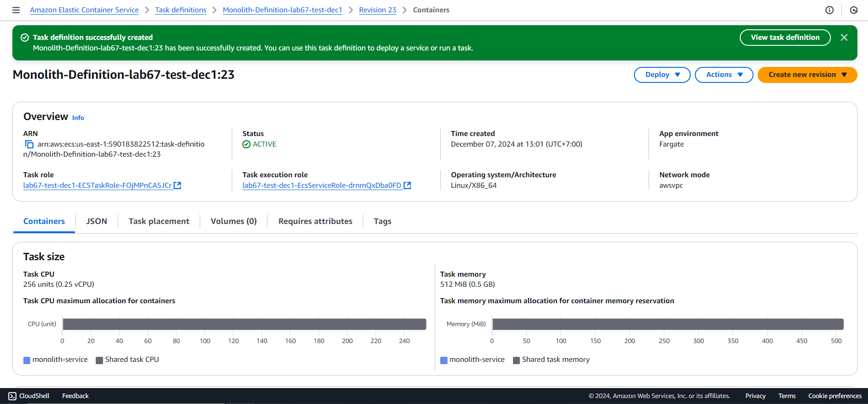Click '256 units (0.25 vCPU)' text
868x404 pixels.
point(59,284)
